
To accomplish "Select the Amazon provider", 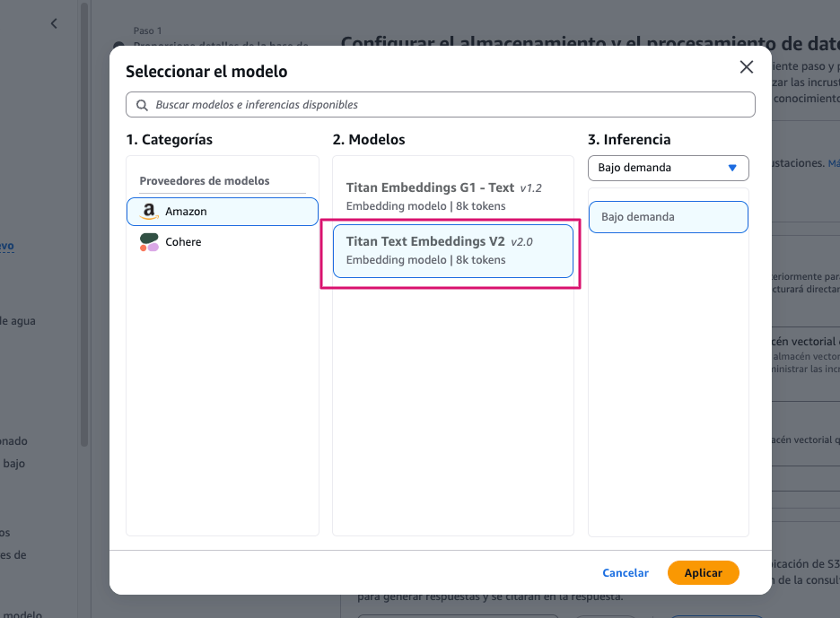I will tap(223, 212).
